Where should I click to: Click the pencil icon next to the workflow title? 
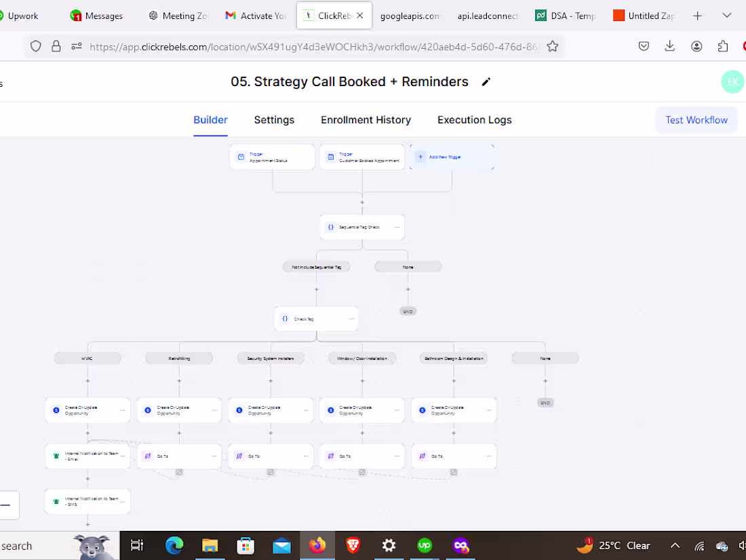(x=486, y=81)
